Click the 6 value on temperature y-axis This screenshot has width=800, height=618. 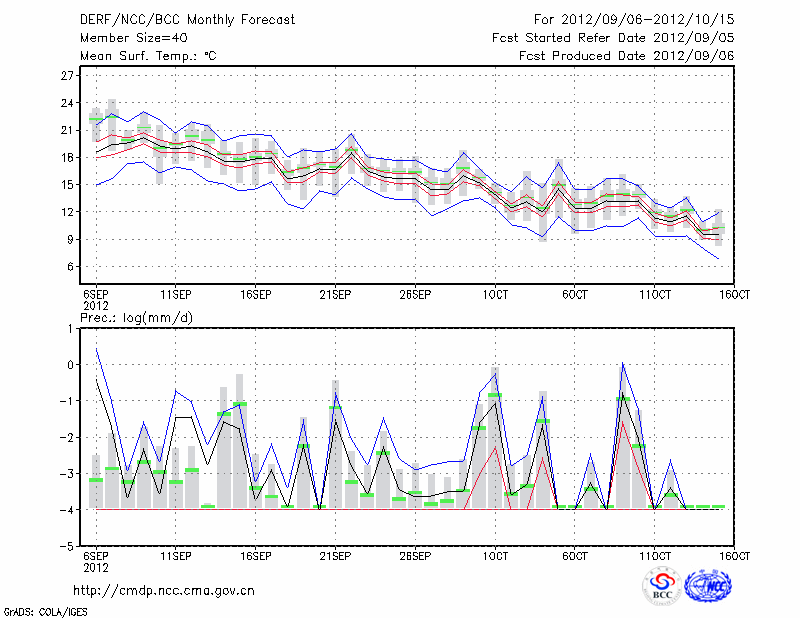[70, 267]
